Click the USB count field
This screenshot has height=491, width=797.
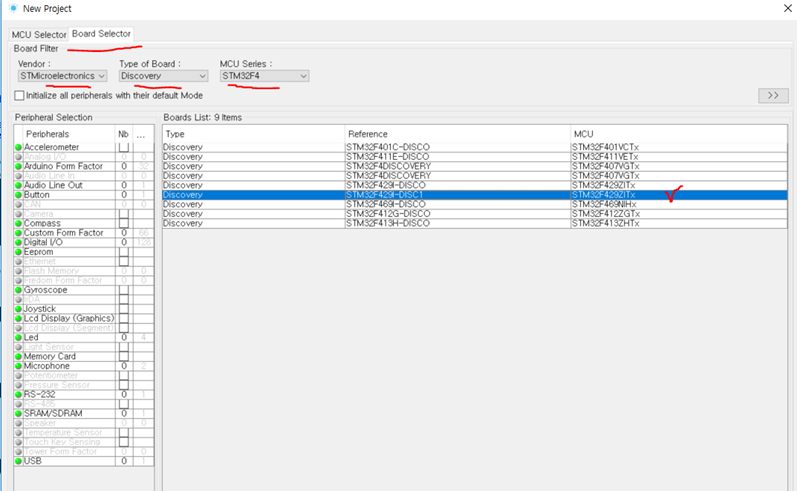pyautogui.click(x=124, y=461)
